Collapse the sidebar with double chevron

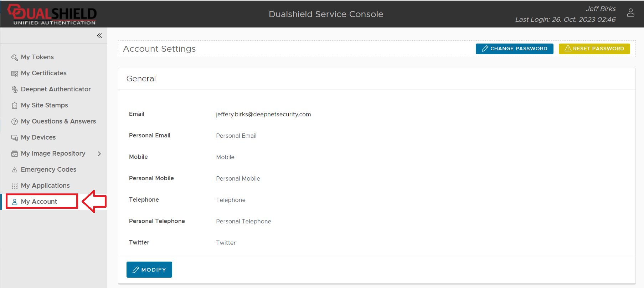[x=99, y=36]
